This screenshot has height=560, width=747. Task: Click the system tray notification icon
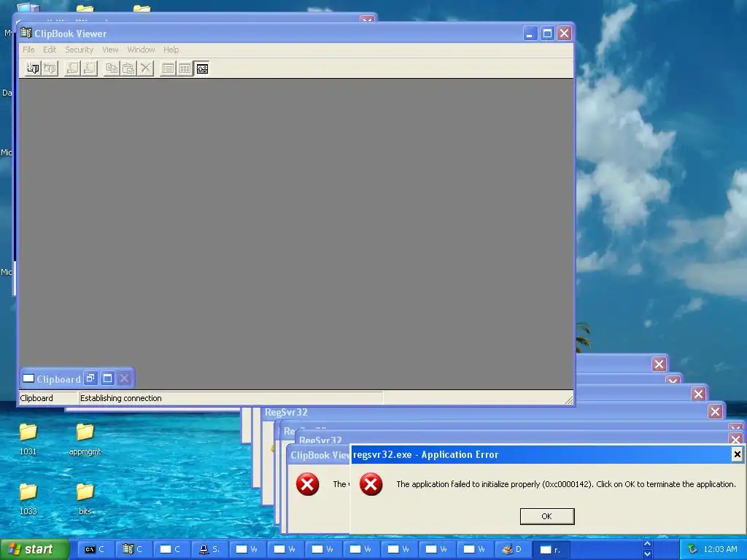click(x=692, y=550)
